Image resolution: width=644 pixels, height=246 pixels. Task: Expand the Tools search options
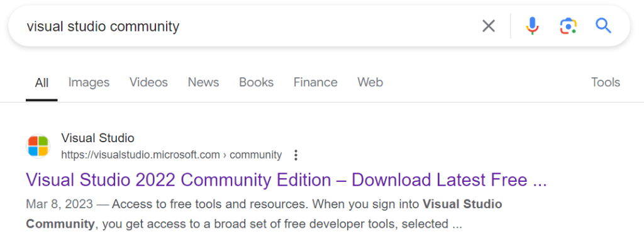pos(606,82)
